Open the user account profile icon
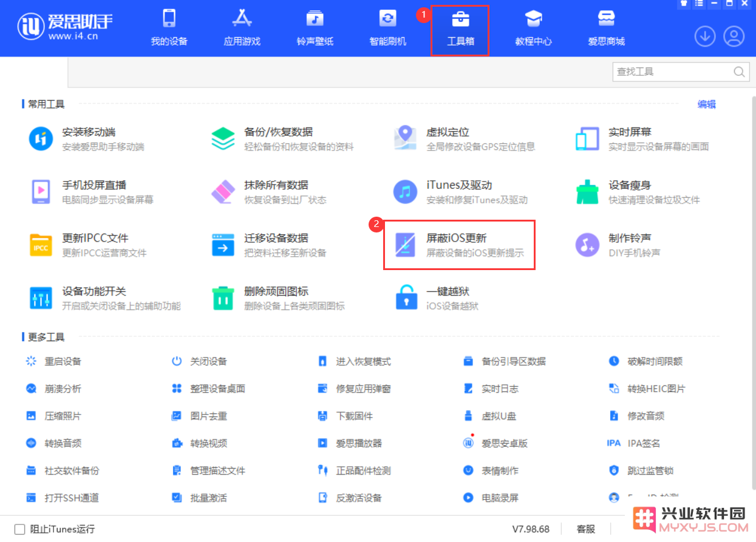The image size is (756, 542). pos(734,36)
